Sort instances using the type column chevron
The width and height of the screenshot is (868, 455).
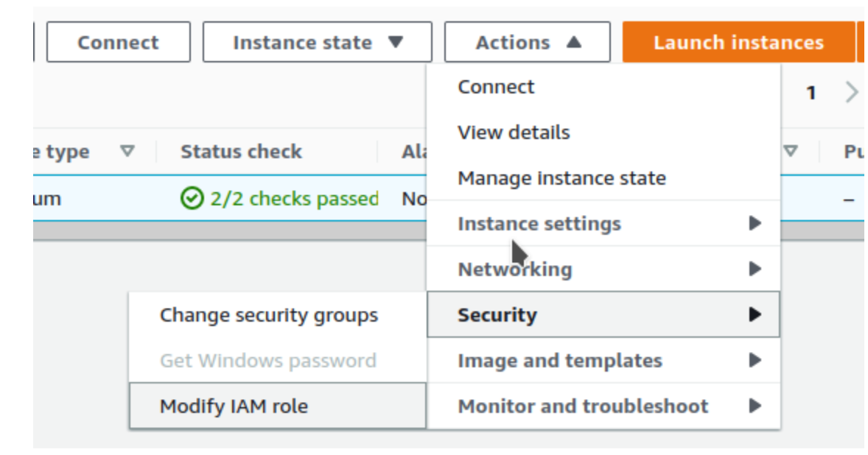(x=127, y=152)
